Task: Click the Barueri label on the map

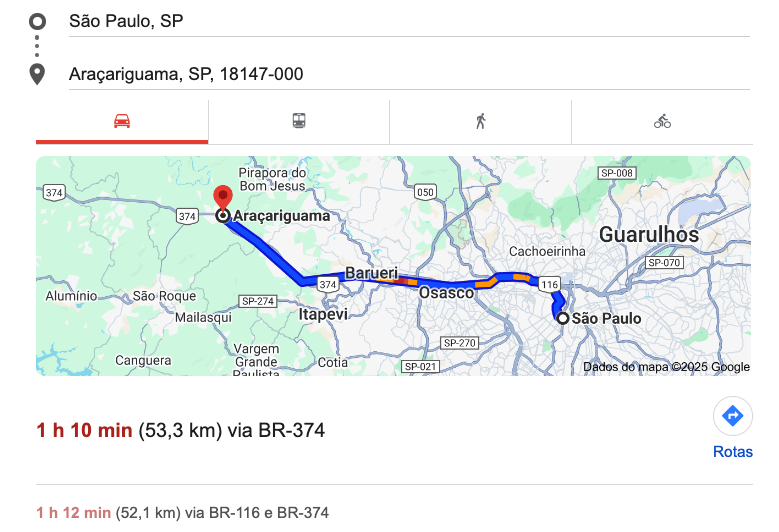Action: [x=371, y=273]
